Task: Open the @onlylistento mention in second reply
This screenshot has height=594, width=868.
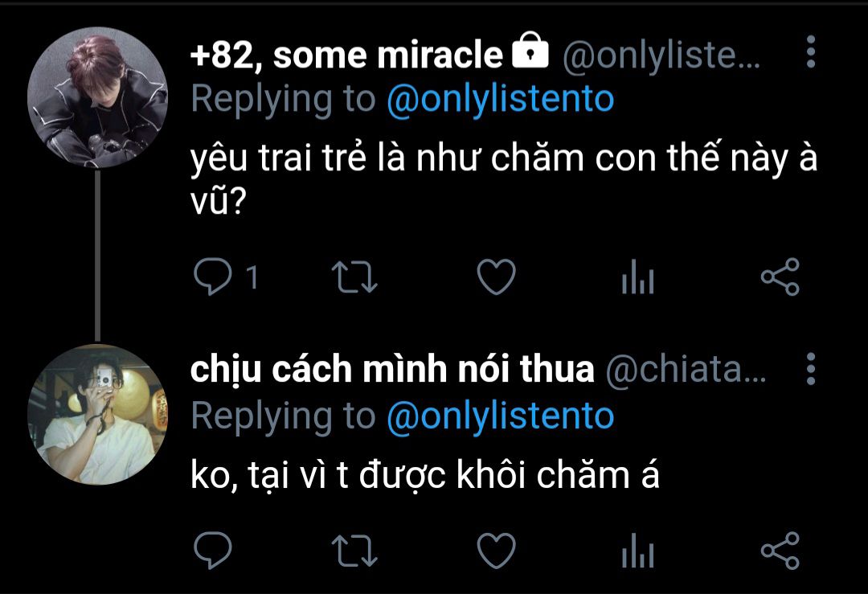Action: [501, 416]
